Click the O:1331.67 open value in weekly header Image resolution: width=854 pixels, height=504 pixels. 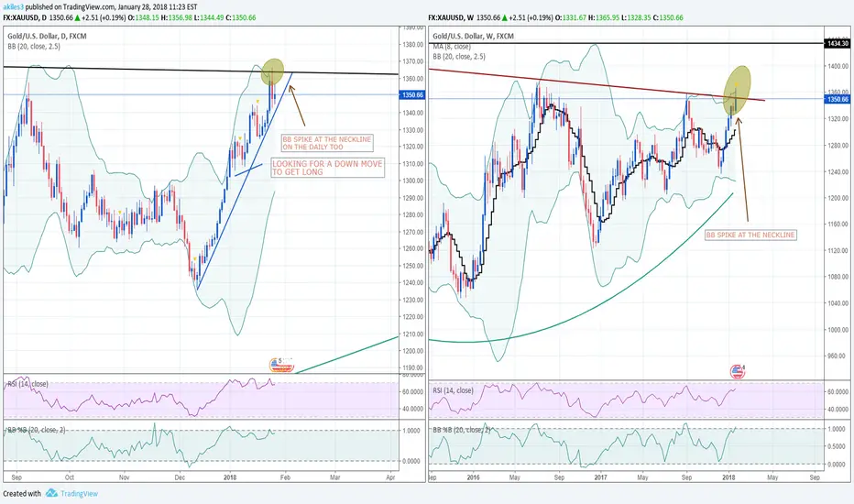click(x=571, y=17)
